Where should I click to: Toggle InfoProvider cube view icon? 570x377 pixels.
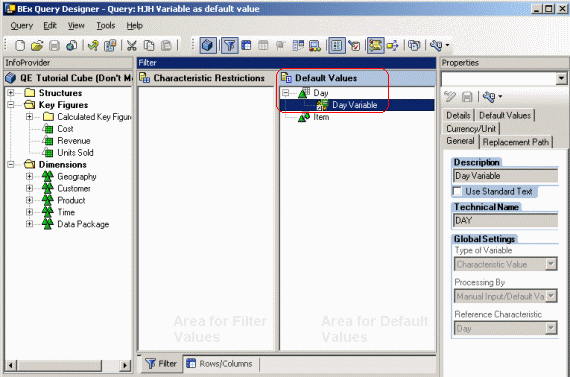tap(208, 45)
